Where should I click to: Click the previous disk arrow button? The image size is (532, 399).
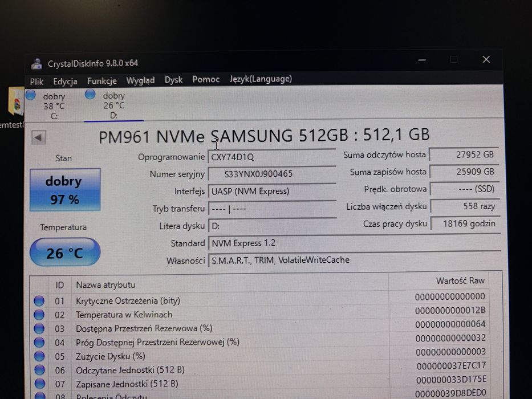click(x=38, y=137)
